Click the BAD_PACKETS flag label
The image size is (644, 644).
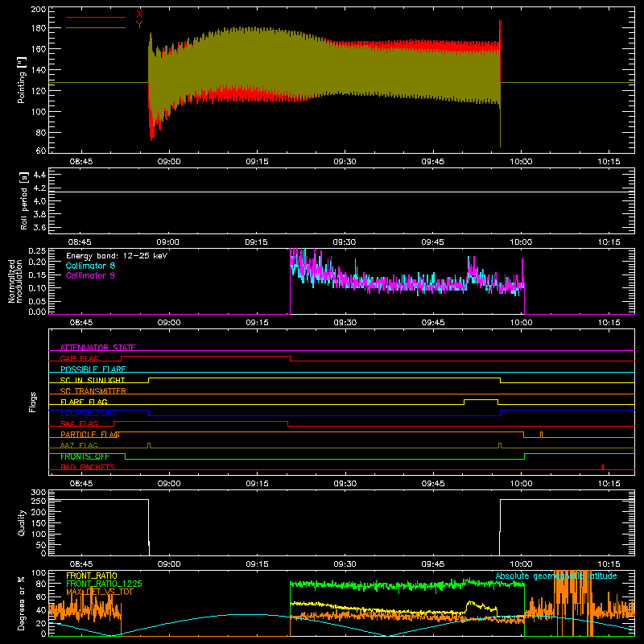(x=88, y=467)
